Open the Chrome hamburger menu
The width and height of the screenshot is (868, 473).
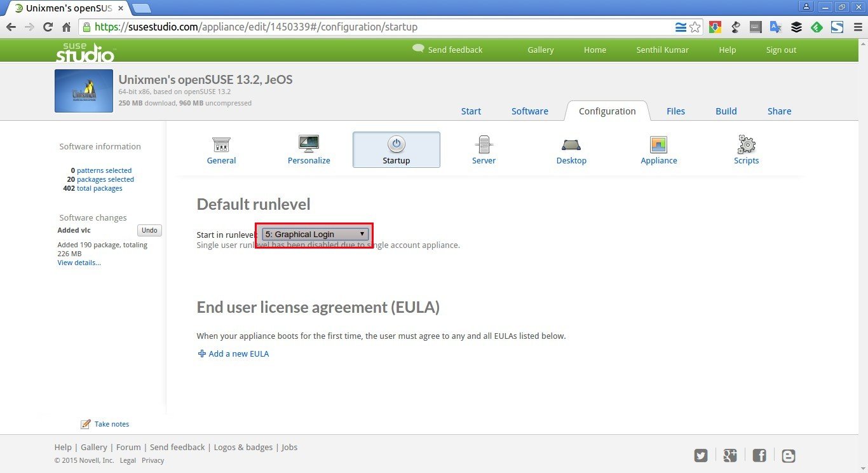857,27
